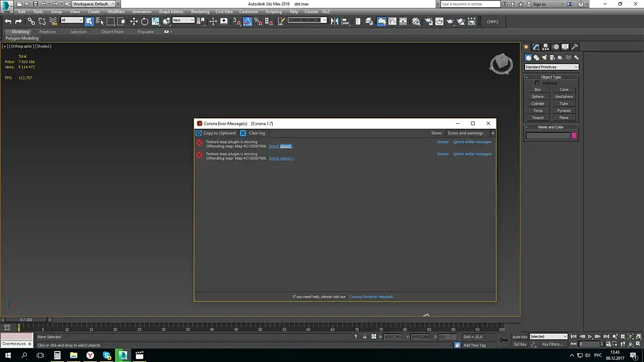Toggle Angle Snap in toolbar
The height and width of the screenshot is (362, 644).
(247, 21)
